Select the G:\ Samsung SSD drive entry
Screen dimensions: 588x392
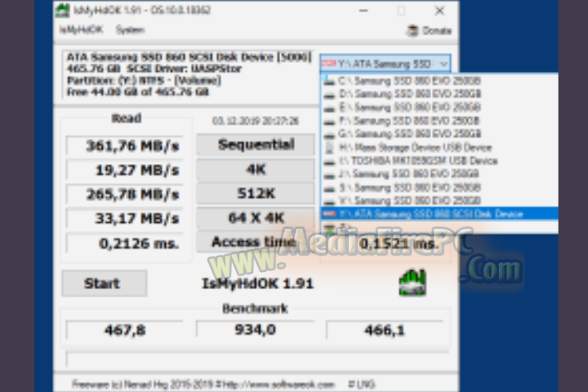point(439,134)
